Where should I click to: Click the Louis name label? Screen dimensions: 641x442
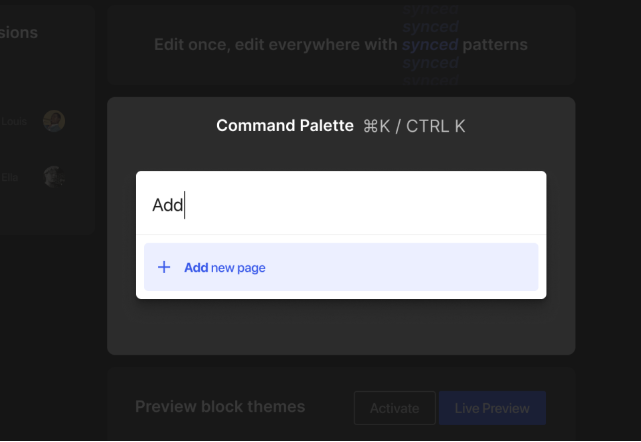pos(12,121)
